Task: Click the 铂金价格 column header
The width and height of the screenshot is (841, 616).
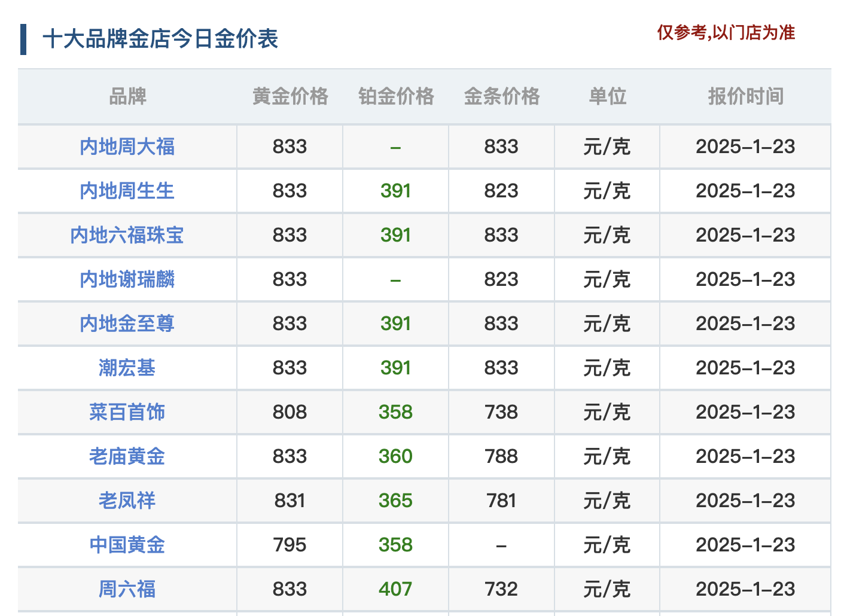Action: point(396,96)
